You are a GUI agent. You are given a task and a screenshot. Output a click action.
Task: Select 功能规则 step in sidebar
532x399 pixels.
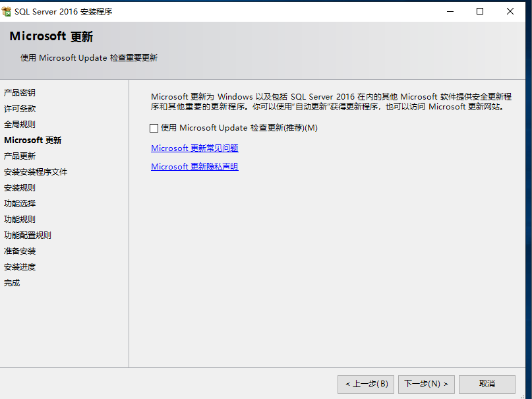pos(20,220)
